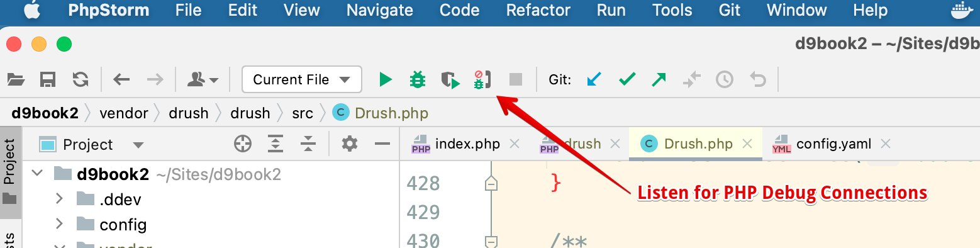Open the Apple menu
This screenshot has width=980, height=248.
[x=32, y=11]
